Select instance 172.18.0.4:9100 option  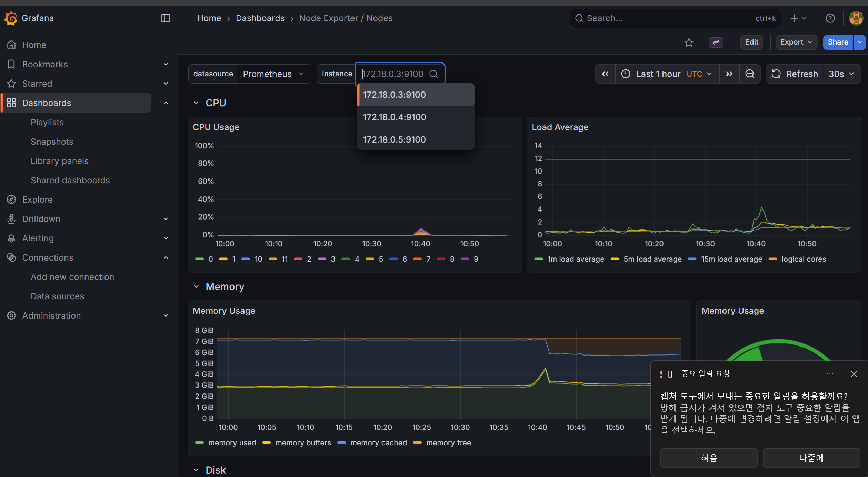click(395, 117)
